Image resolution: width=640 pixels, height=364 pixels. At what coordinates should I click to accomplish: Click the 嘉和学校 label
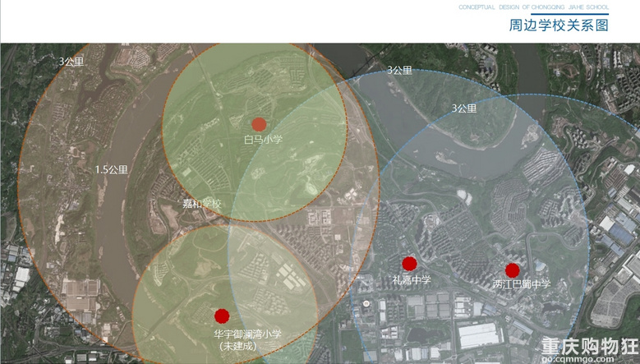pyautogui.click(x=201, y=204)
